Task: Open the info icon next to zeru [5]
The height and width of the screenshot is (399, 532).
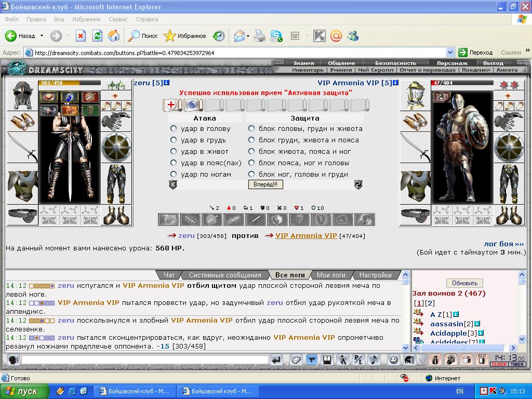Action: 166,83
